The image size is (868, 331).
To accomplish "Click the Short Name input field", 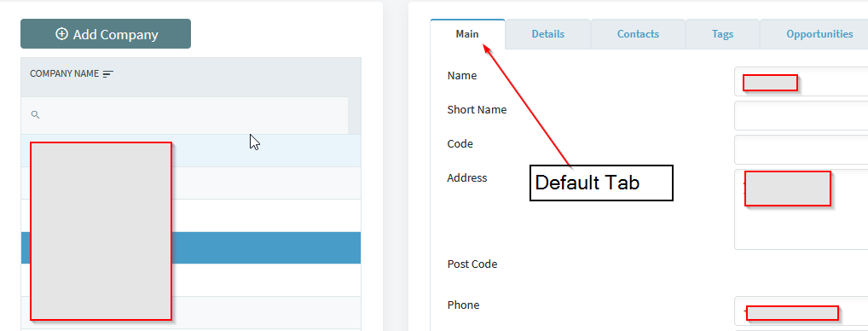I will 801,116.
